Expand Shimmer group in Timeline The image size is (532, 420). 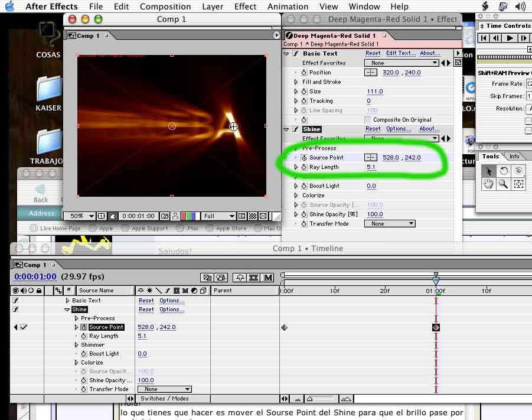tap(76, 345)
